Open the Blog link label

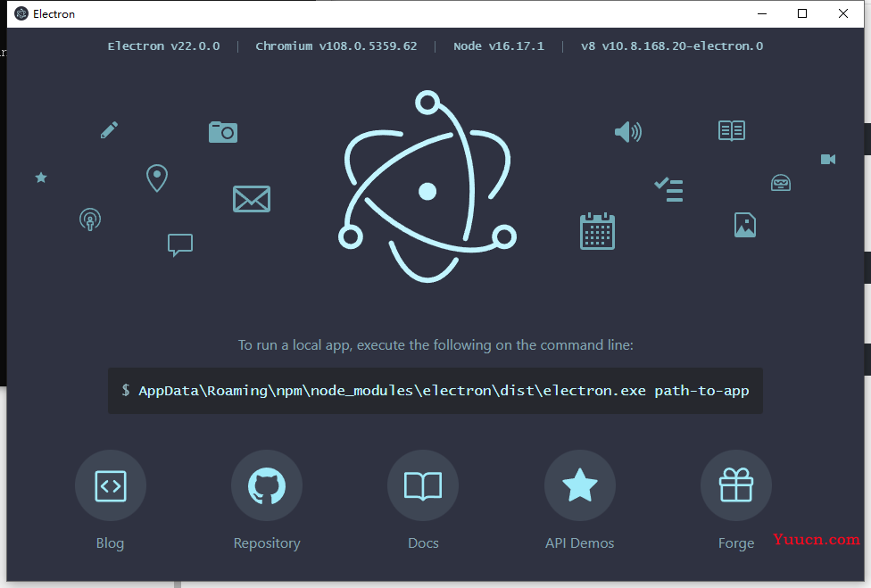[110, 543]
